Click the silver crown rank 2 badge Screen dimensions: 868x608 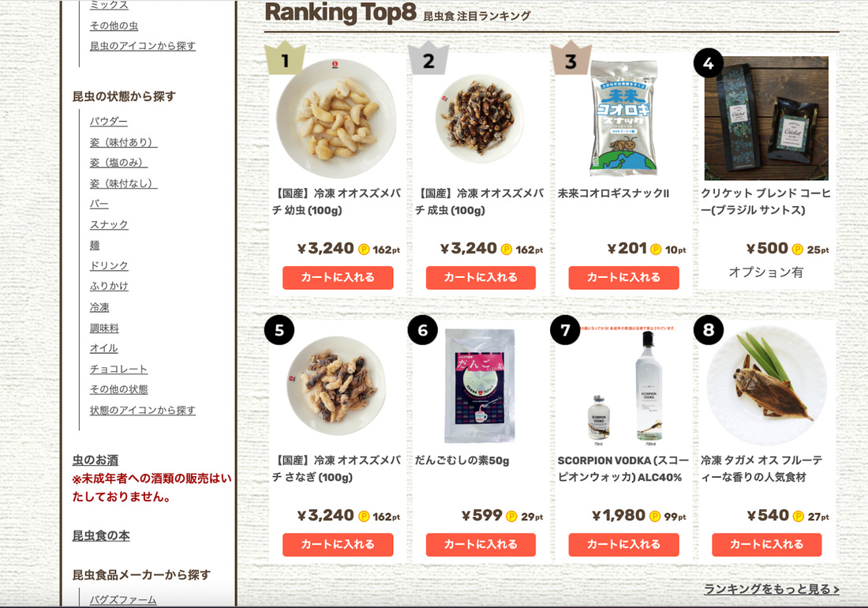tap(428, 58)
